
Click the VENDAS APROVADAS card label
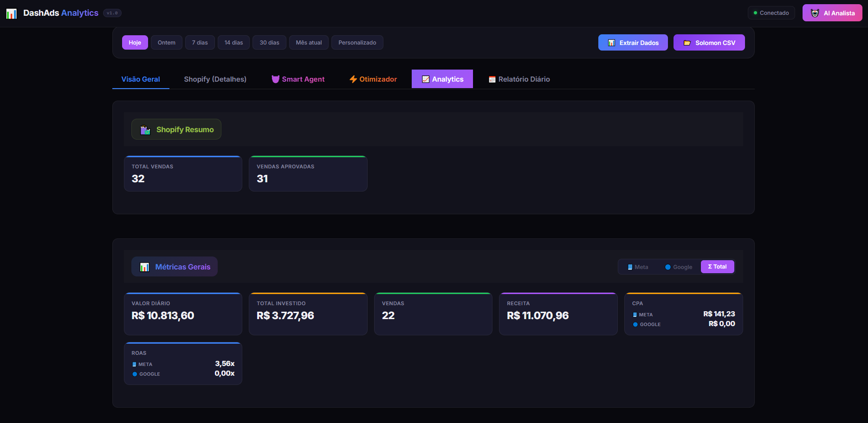pyautogui.click(x=285, y=167)
